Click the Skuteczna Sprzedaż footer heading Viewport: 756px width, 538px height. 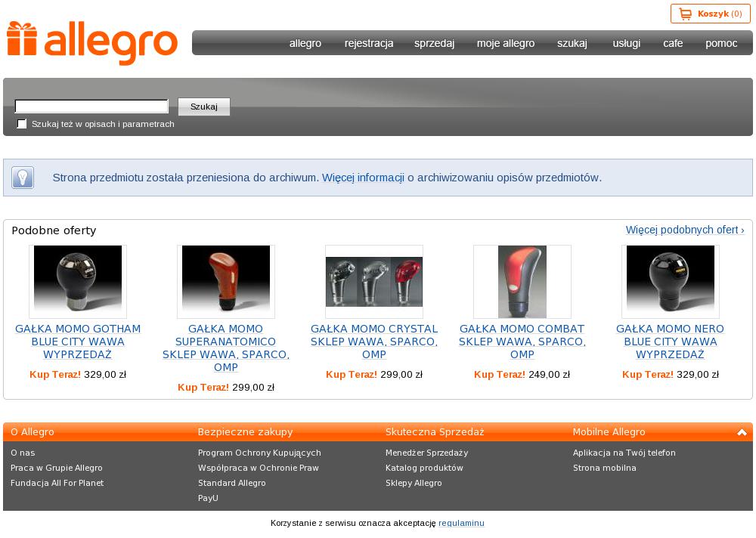click(435, 432)
